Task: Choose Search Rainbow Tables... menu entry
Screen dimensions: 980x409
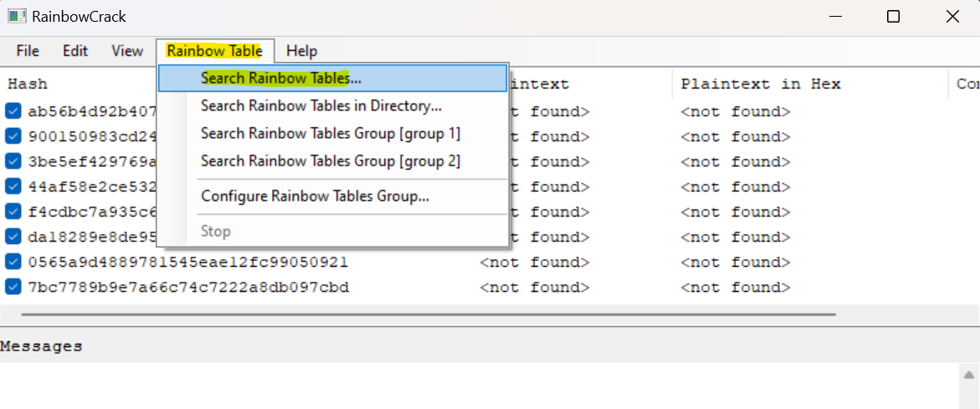Action: pos(332,79)
